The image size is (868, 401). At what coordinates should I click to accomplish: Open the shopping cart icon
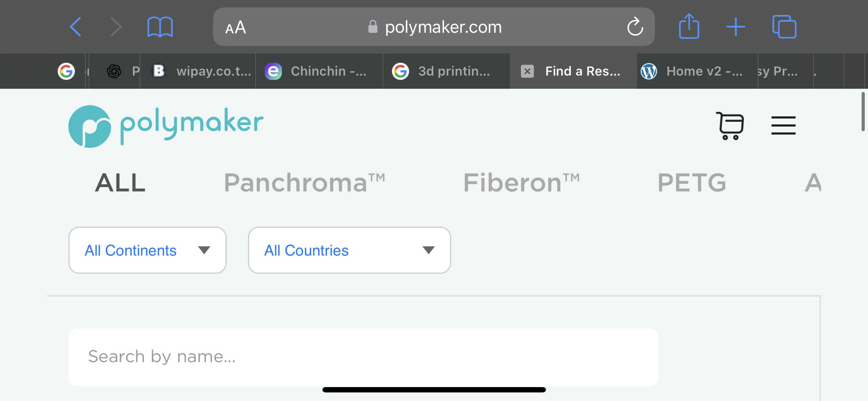click(730, 126)
